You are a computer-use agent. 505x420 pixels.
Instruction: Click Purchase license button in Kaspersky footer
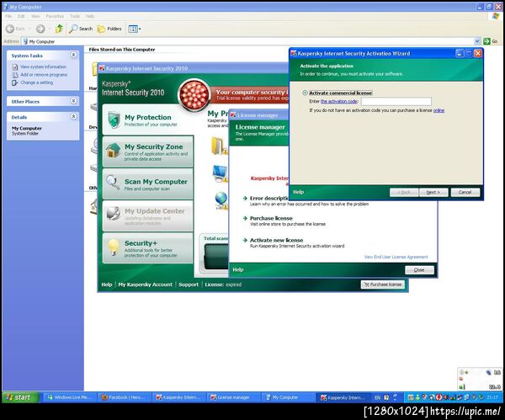383,284
